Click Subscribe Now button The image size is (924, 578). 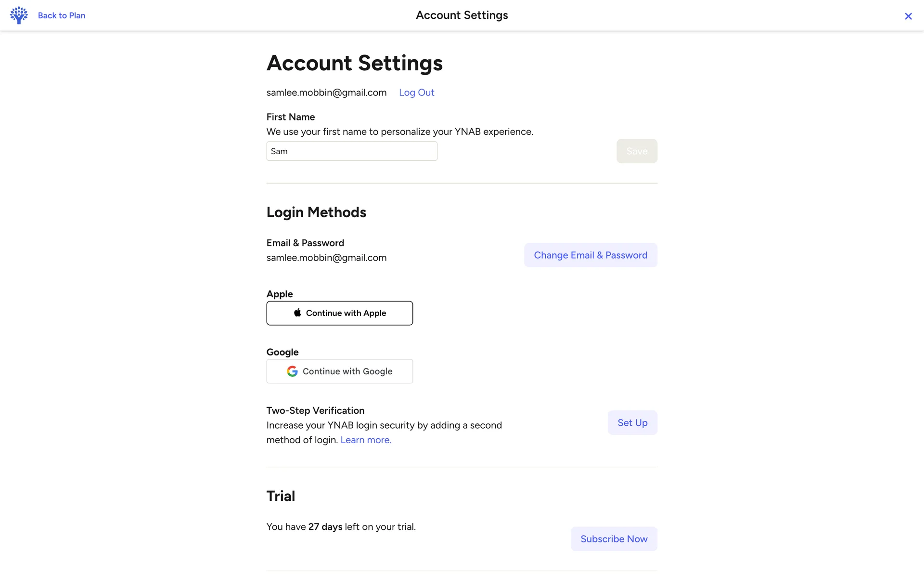click(x=614, y=539)
